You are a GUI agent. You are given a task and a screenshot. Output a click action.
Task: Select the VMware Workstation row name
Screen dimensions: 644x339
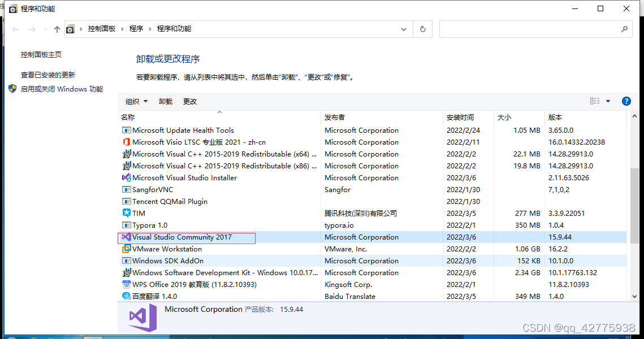click(x=167, y=249)
